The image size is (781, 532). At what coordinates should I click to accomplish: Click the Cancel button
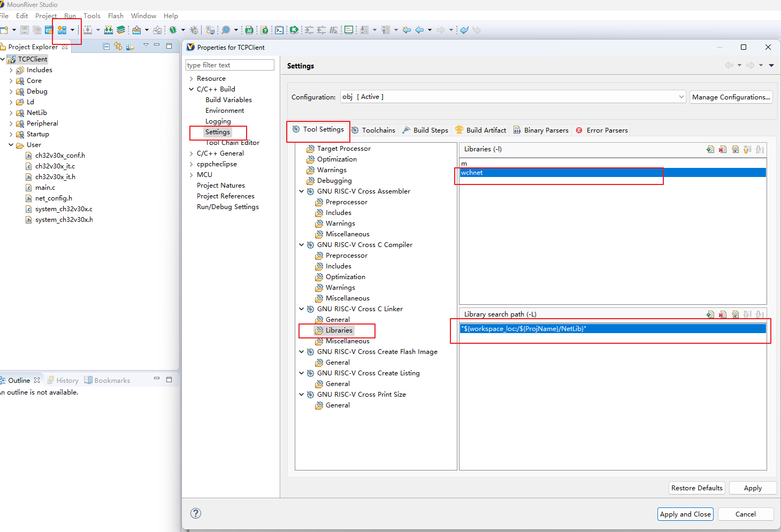pyautogui.click(x=746, y=514)
